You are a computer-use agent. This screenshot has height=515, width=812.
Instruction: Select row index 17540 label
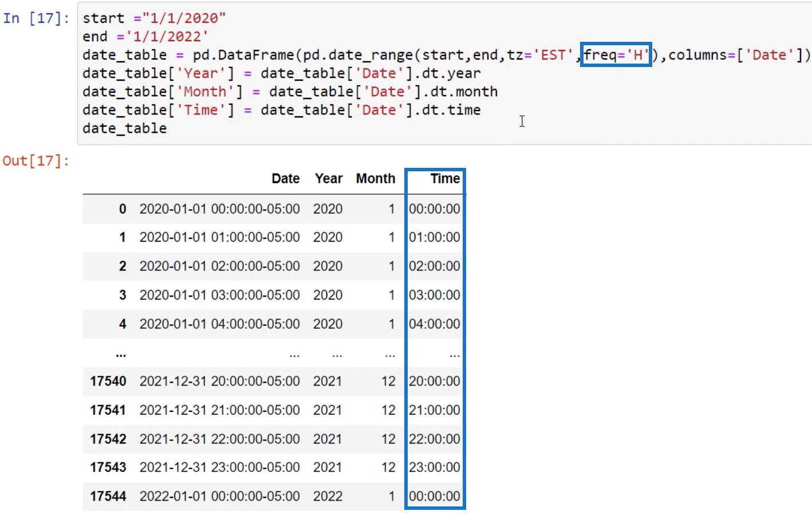(x=108, y=382)
